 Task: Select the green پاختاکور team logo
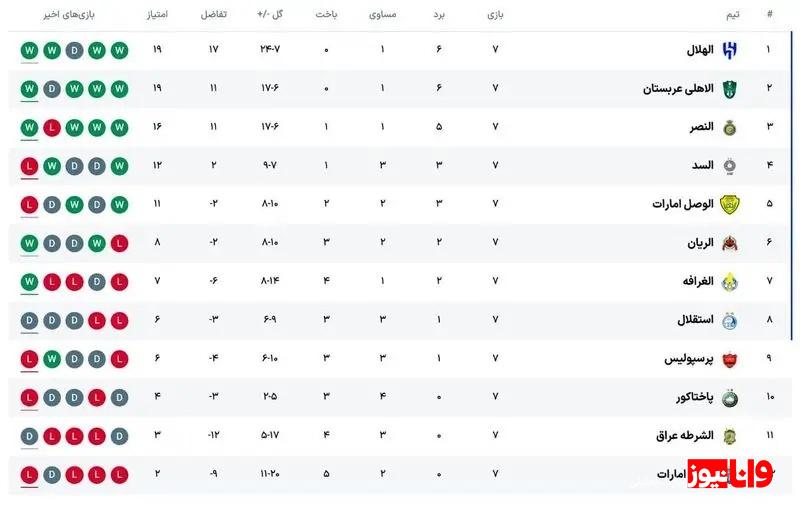coord(729,398)
